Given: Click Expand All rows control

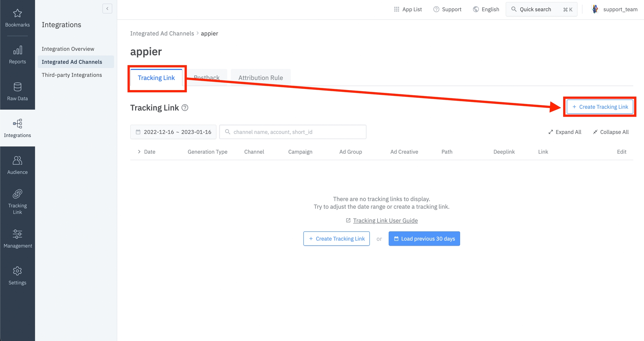Looking at the screenshot, I should 565,132.
